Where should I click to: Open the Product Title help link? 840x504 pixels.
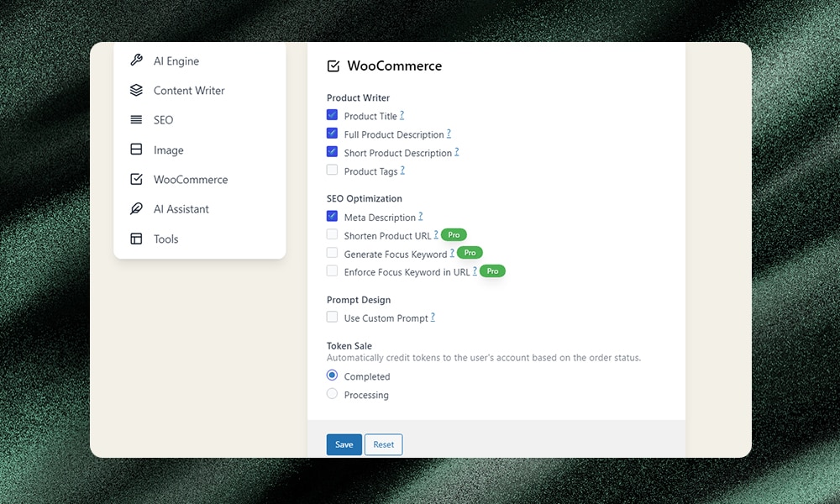(x=402, y=115)
